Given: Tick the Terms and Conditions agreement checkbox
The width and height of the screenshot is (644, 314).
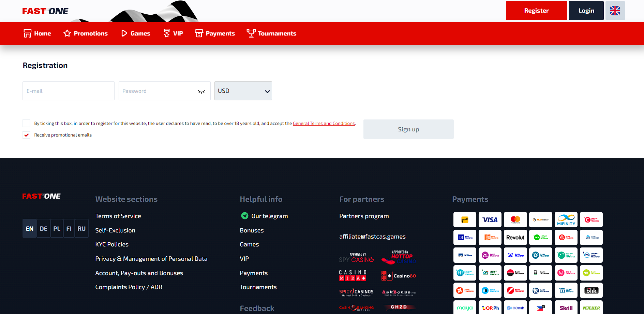Looking at the screenshot, I should [x=26, y=123].
